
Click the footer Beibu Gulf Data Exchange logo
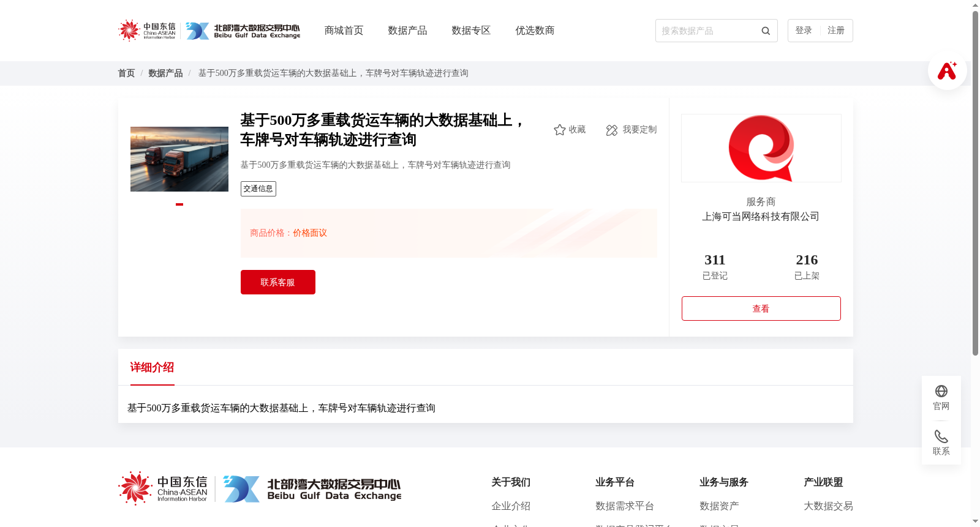point(312,489)
